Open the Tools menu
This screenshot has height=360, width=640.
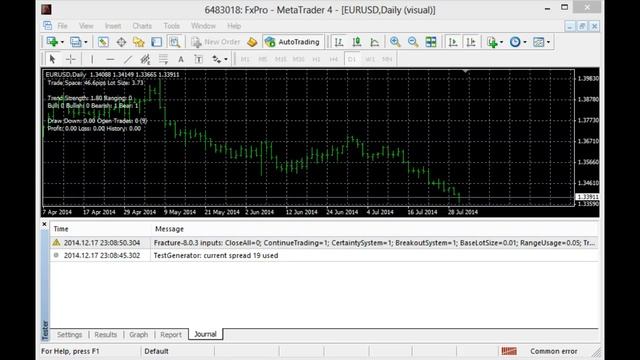[171, 26]
